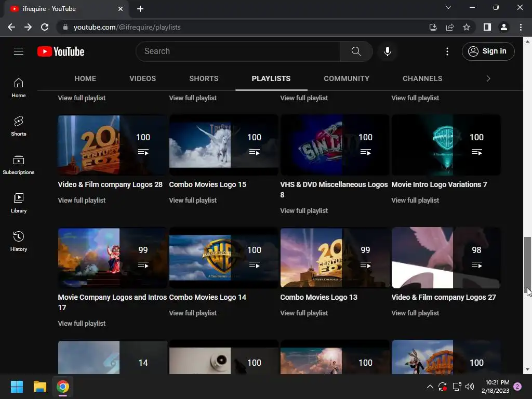The image size is (532, 399).
Task: Switch to the COMMUNITY channel tab
Action: click(347, 78)
